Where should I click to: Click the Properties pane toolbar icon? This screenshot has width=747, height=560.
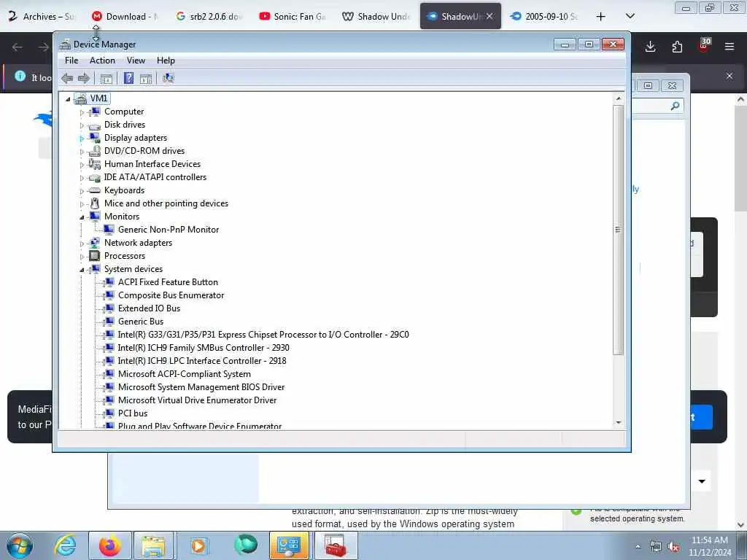pyautogui.click(x=146, y=79)
